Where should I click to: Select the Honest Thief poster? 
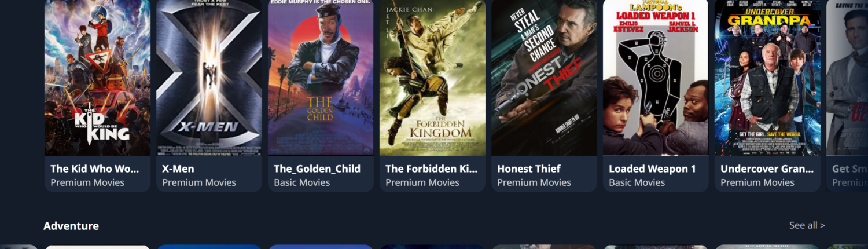(x=544, y=78)
